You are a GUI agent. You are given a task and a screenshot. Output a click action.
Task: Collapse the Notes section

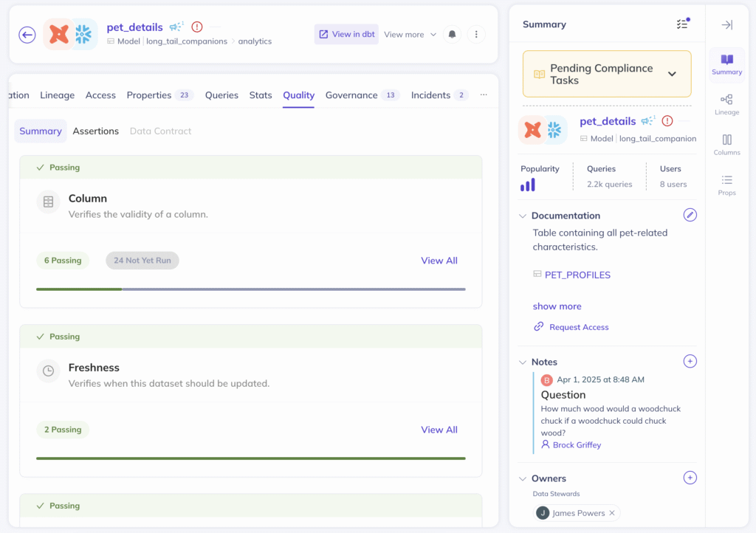pos(523,362)
